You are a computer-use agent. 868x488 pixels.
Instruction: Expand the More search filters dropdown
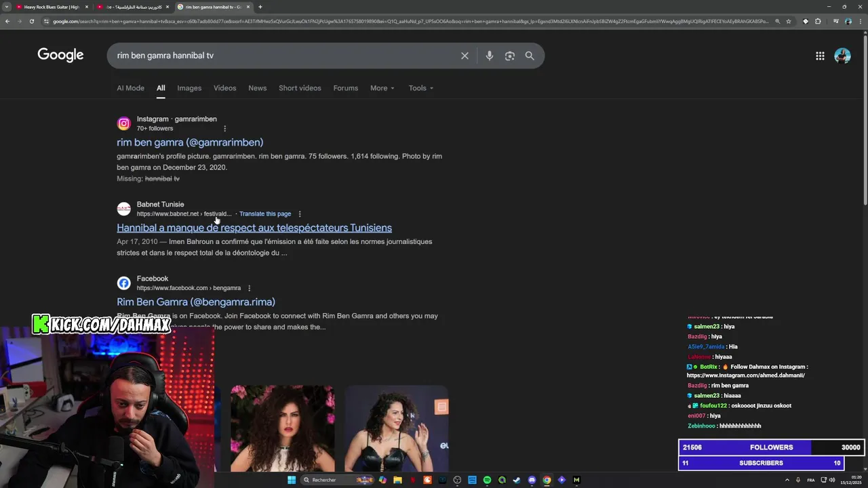[x=382, y=88]
